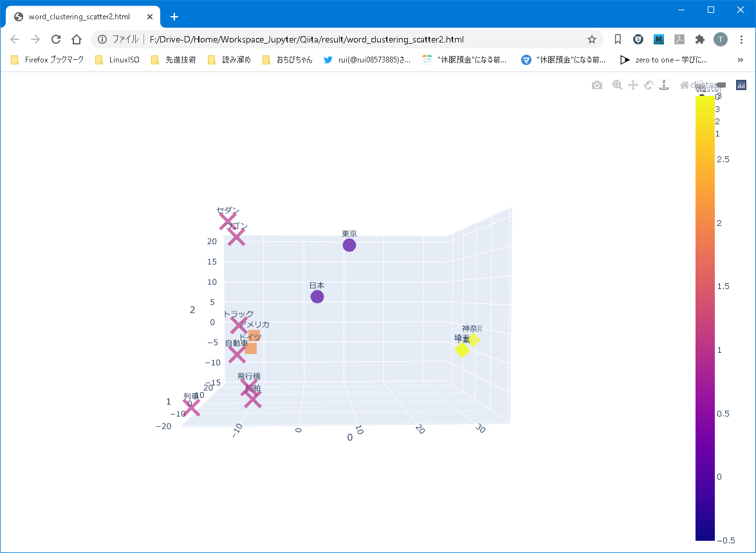
Task: Open おちびちゃん bookmark folder
Action: (x=288, y=60)
